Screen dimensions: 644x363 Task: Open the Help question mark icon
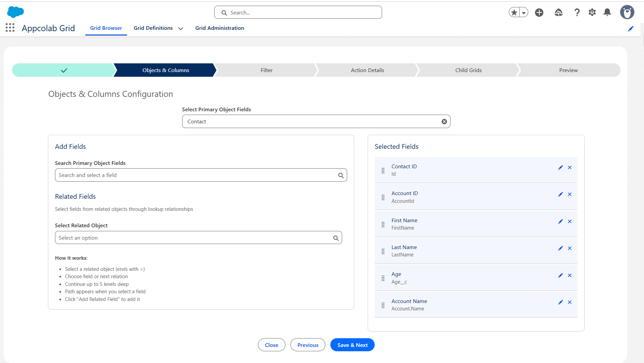point(577,12)
